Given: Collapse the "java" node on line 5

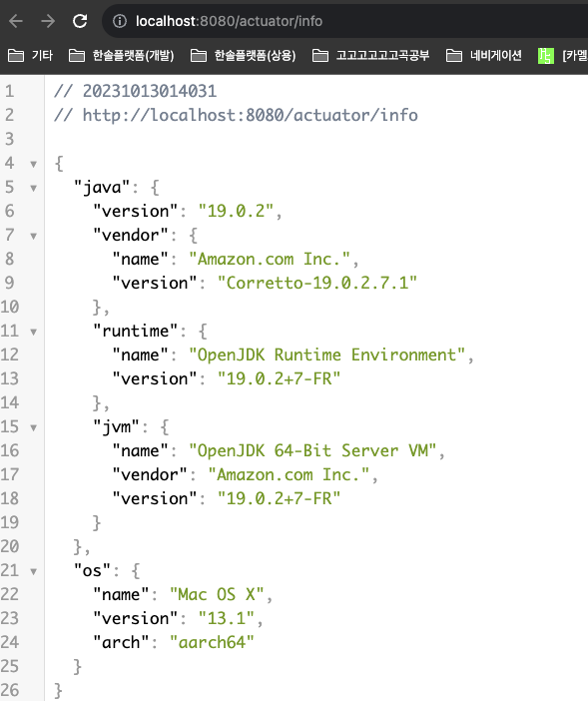Looking at the screenshot, I should click(34, 188).
